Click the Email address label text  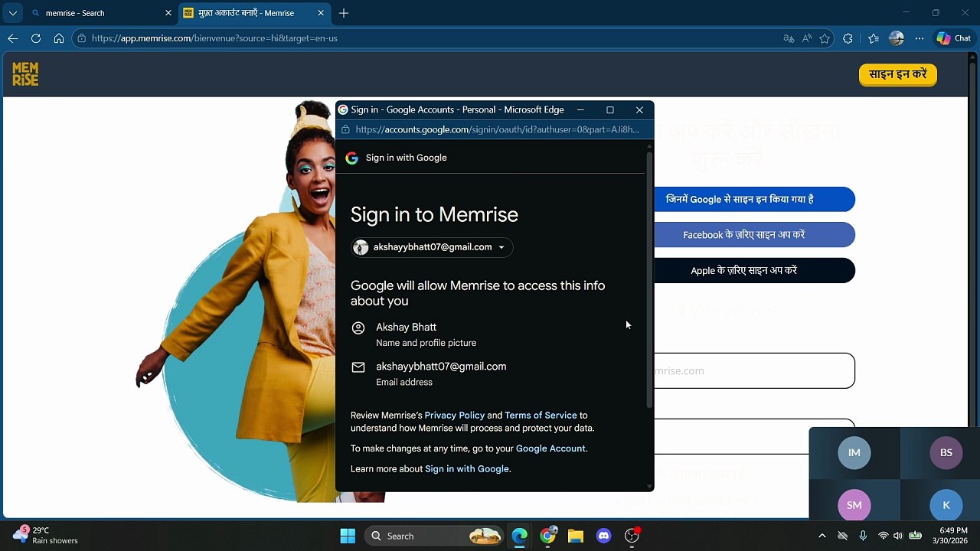click(x=404, y=382)
